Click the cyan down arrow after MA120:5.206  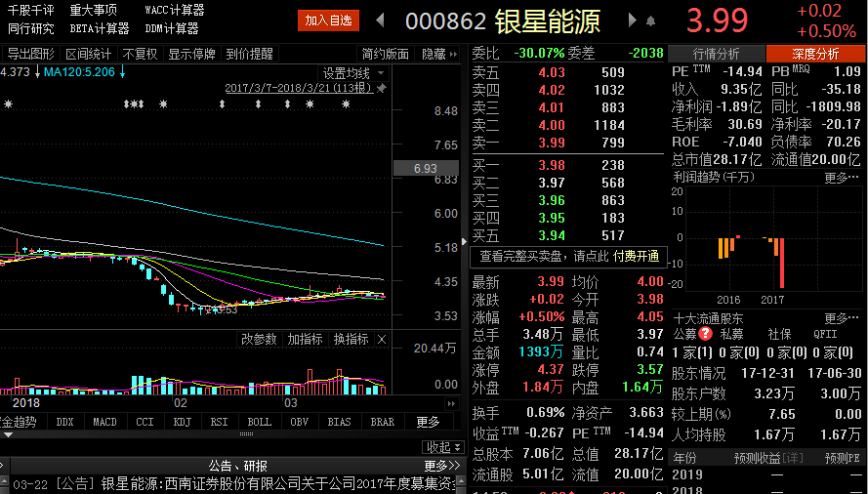pos(122,71)
